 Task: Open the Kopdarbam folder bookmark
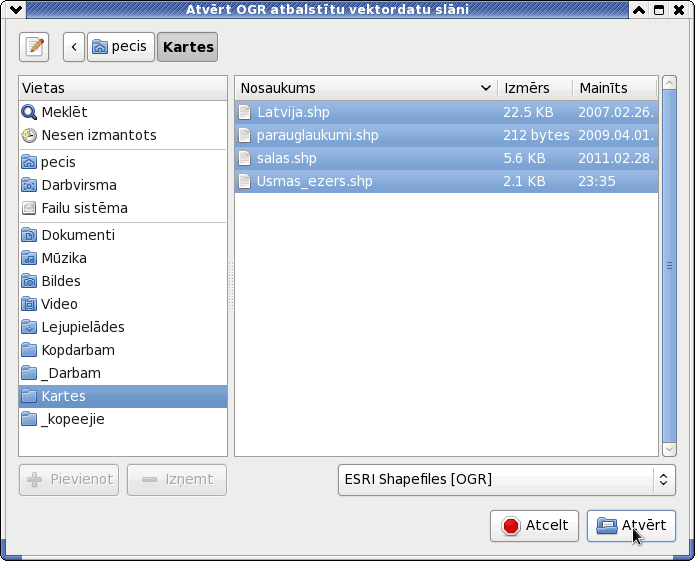[123, 351]
